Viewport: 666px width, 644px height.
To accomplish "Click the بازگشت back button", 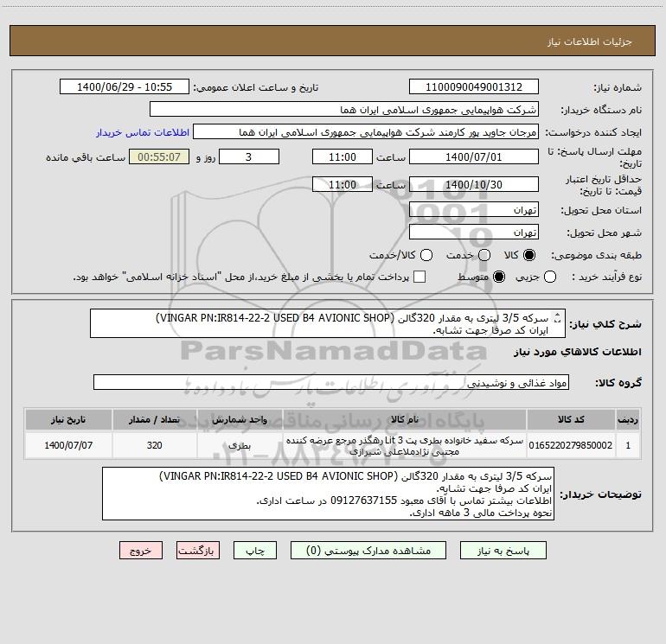I will click(x=198, y=551).
